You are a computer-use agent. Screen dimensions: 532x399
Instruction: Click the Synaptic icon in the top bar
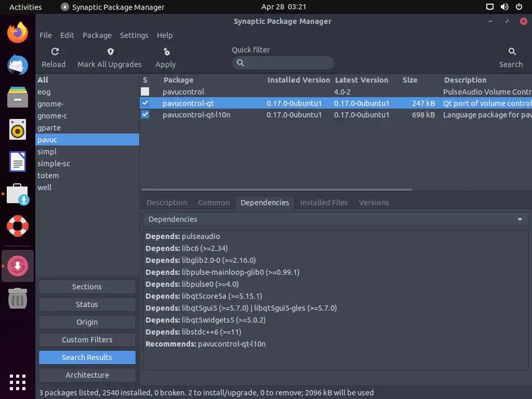point(64,7)
